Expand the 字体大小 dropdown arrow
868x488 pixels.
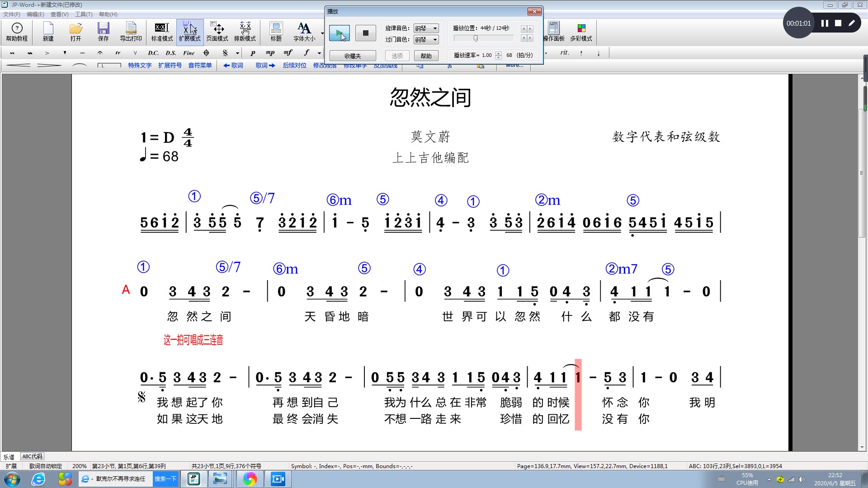[x=322, y=33]
